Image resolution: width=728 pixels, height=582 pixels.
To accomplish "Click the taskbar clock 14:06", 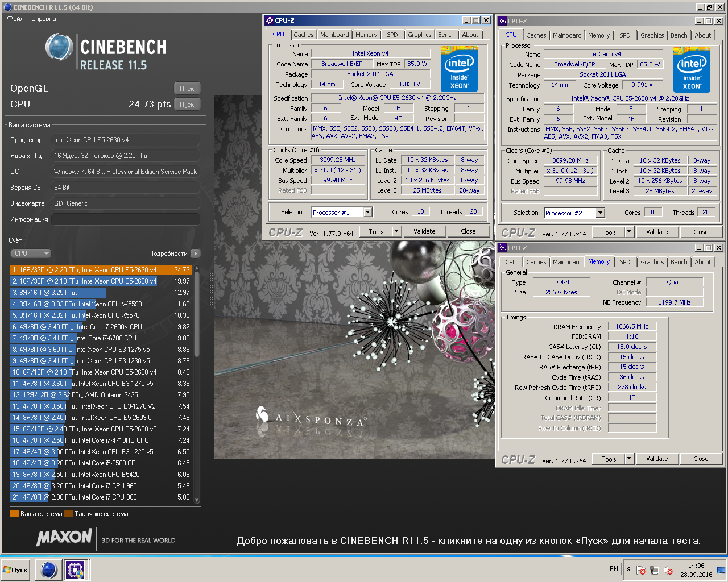I will pos(696,566).
